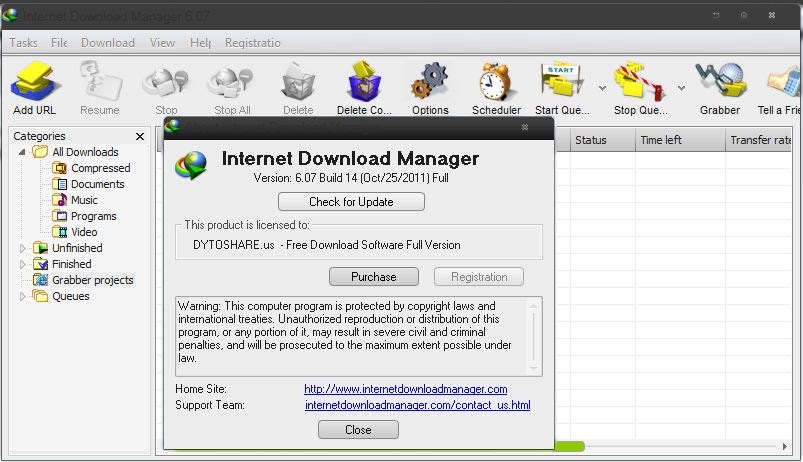Click the Stop Queue icon
The width and height of the screenshot is (803, 462).
pos(640,81)
